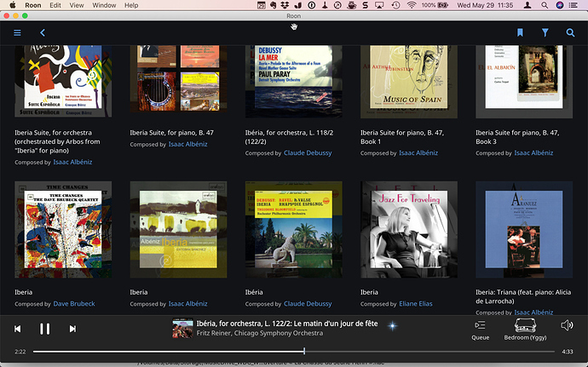This screenshot has width=588, height=367.
Task: Select 'Ibéria, for orchestra, L. 118/2 (122/2)' title
Action: tap(289, 137)
